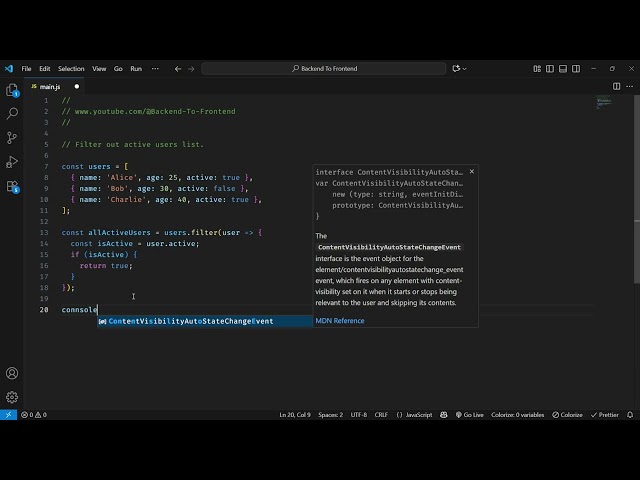Click 'allActiveUsers' on line 13
640x480 pixels.
pos(119,232)
